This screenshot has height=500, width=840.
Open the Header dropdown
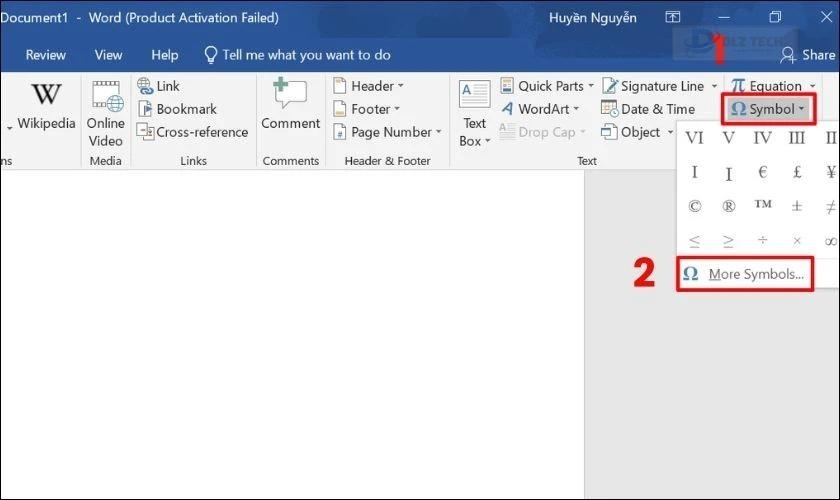tap(368, 86)
